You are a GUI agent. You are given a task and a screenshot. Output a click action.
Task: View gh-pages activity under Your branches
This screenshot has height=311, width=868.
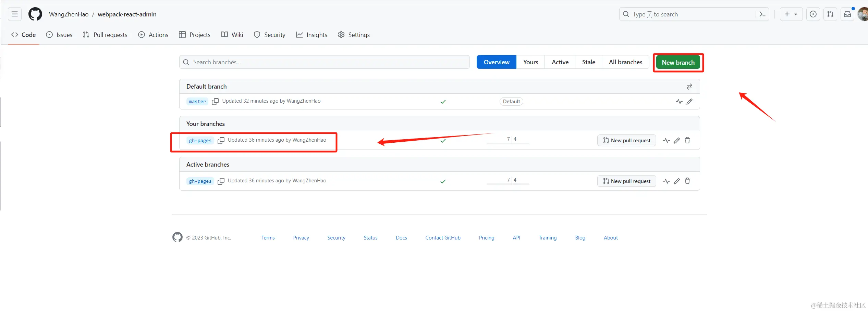667,141
